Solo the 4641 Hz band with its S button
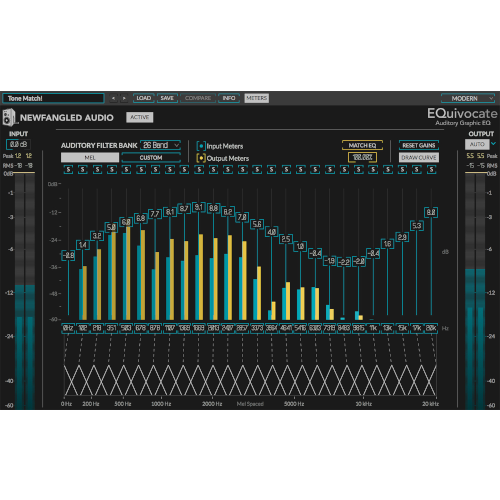 [286, 170]
